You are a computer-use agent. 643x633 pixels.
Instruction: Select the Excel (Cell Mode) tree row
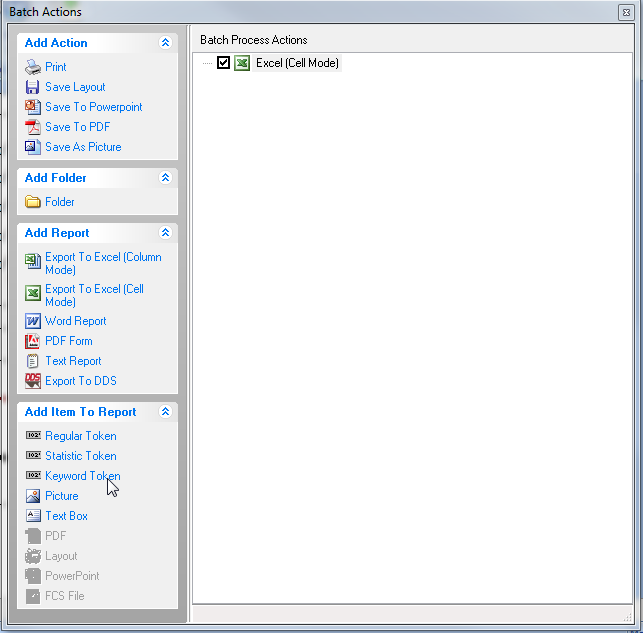point(297,63)
